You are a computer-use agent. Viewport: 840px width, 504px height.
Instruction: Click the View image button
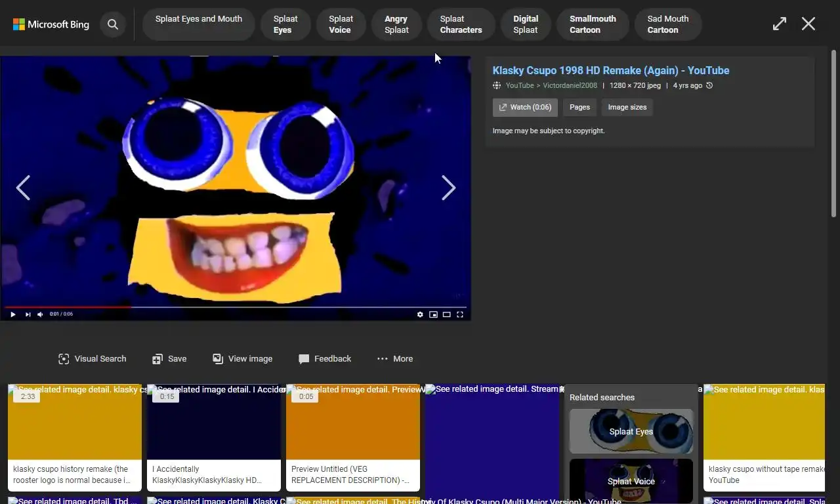click(242, 358)
